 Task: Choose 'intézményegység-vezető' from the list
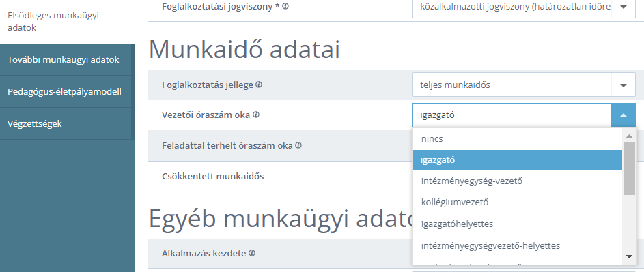pos(518,181)
